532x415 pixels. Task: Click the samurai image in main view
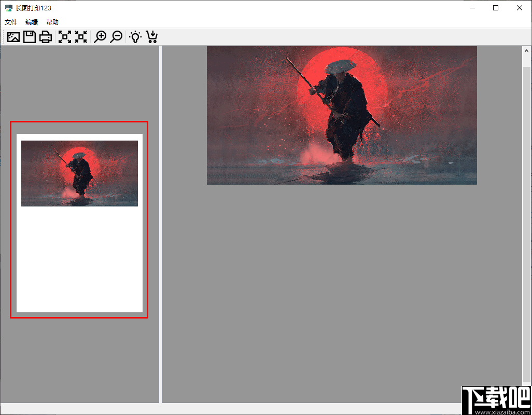pos(342,115)
